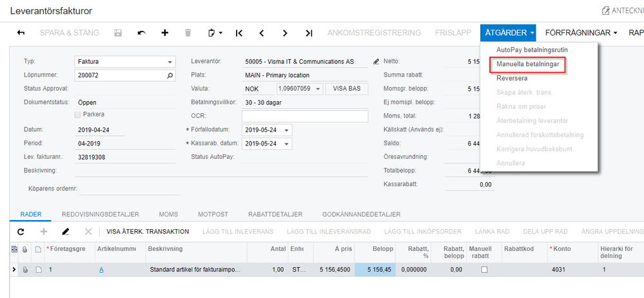The width and height of the screenshot is (644, 298).
Task: Click the Ankomstregistrering button
Action: 374,33
